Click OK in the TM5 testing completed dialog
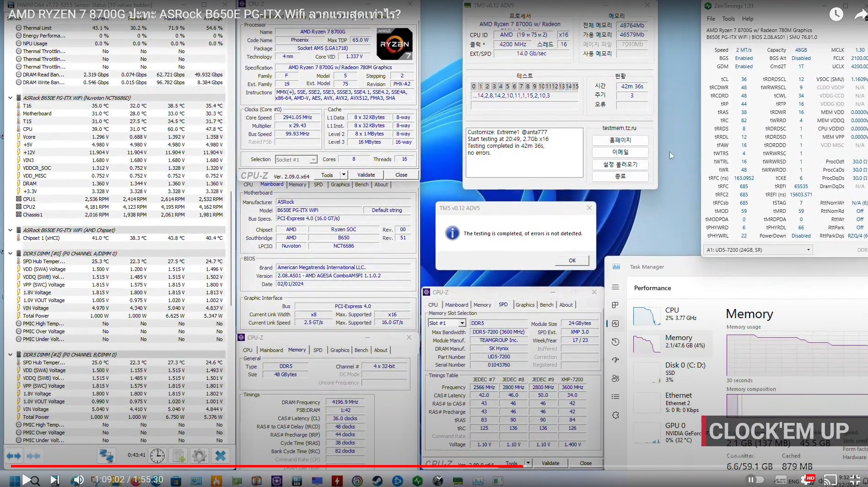The image size is (868, 487). 572,260
